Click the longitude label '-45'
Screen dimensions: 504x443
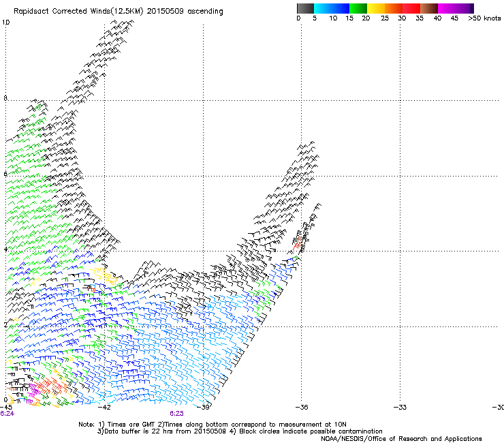(x=6, y=408)
